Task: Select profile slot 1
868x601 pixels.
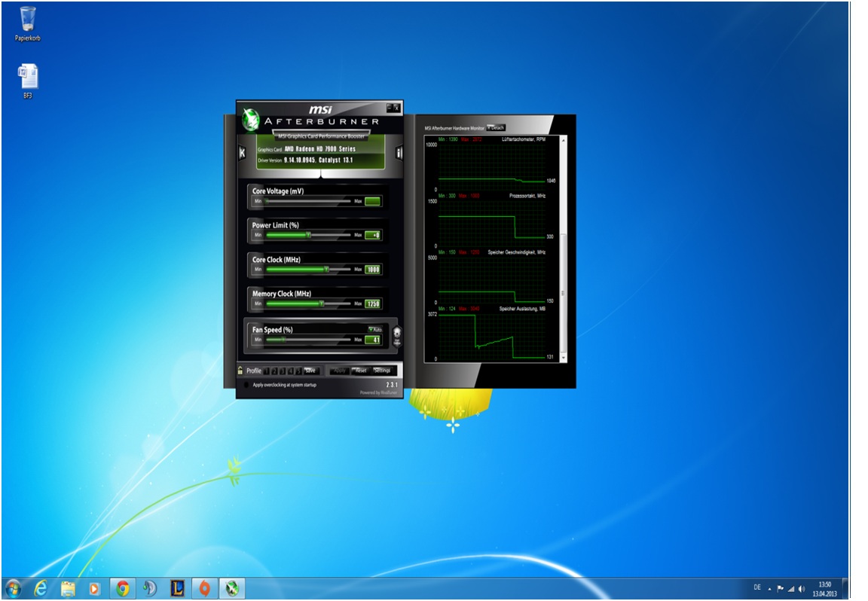Action: click(266, 371)
